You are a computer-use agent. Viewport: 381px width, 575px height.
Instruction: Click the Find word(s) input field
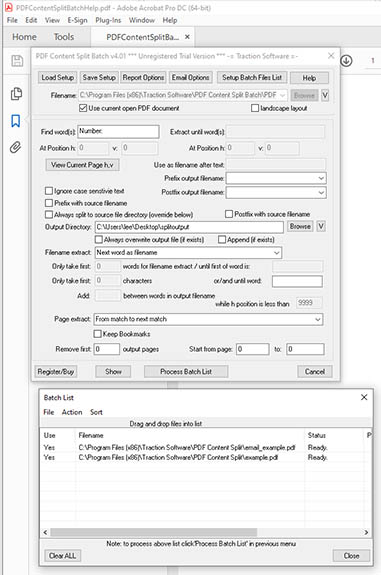point(118,132)
